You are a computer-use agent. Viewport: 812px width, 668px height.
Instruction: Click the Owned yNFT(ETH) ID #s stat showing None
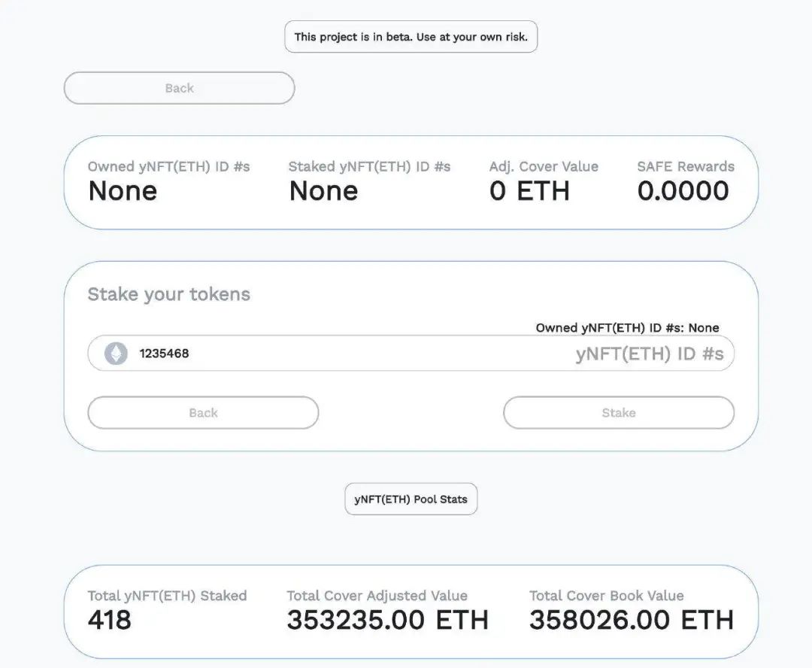[123, 190]
